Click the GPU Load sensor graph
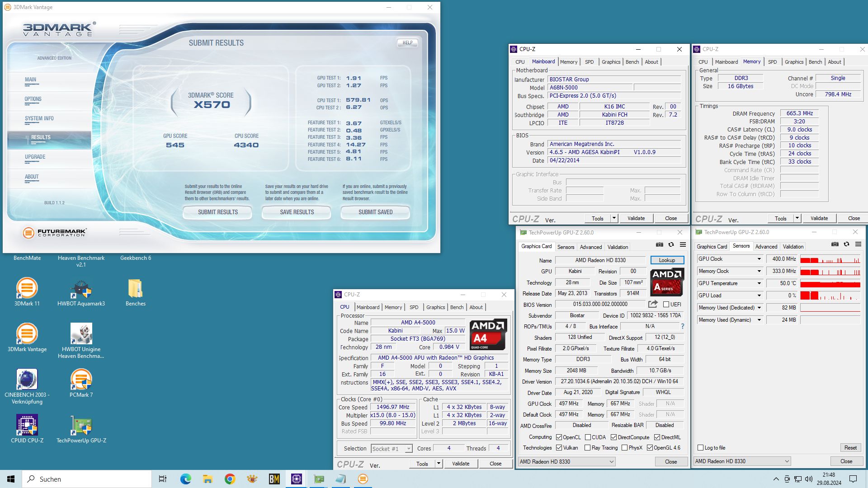The height and width of the screenshot is (488, 868). (830, 296)
